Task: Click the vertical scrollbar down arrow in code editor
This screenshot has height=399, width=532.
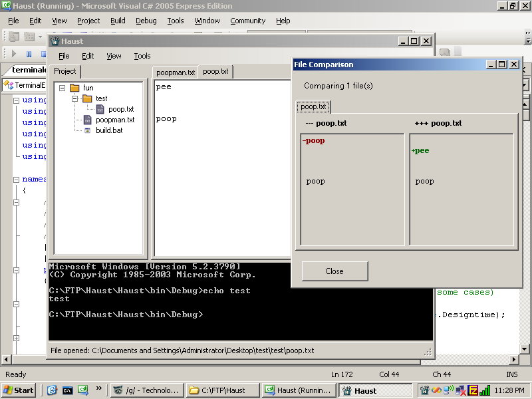Action: coord(524,348)
